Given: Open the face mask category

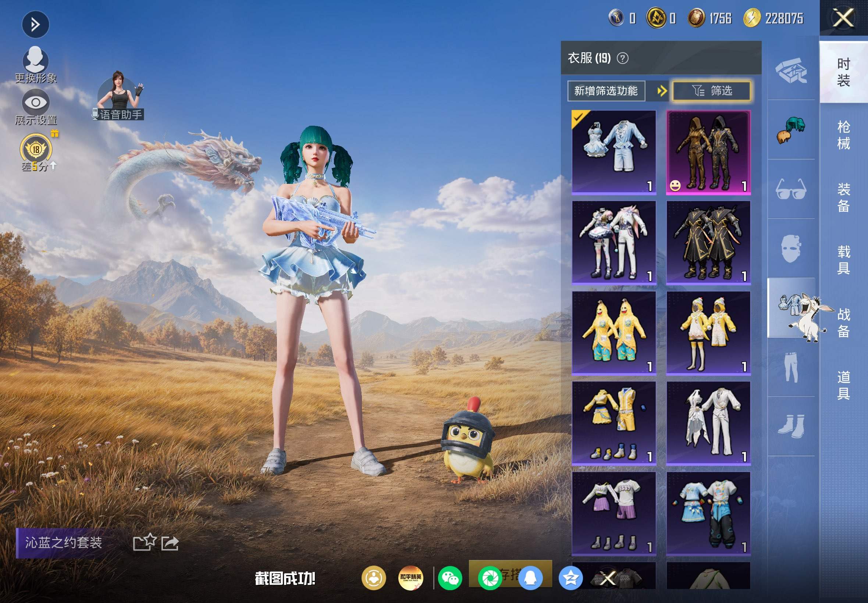Looking at the screenshot, I should pos(791,248).
